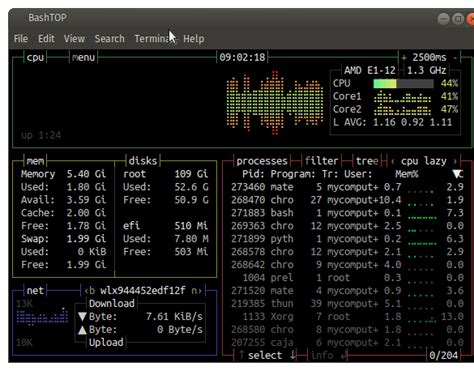Image resolution: width=474 pixels, height=371 pixels.
Task: Toggle the tree view in processes
Action: pyautogui.click(x=367, y=161)
